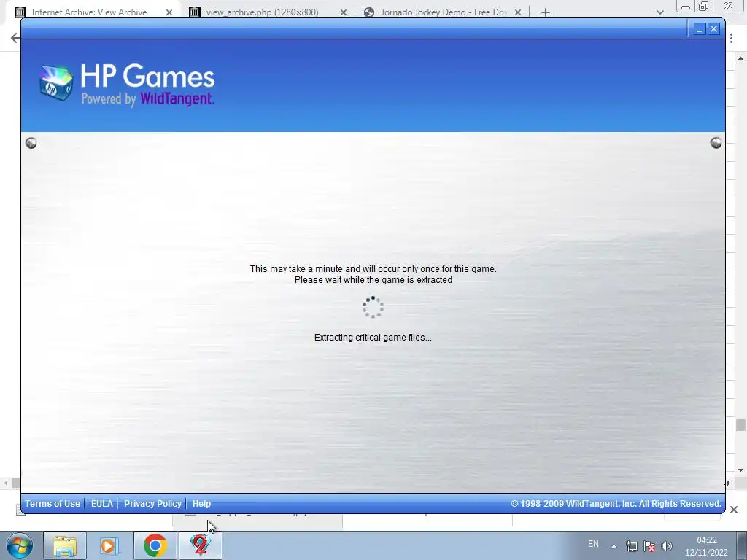Viewport: 747px width, 560px height.
Task: Click the EN language indicator
Action: pos(593,544)
